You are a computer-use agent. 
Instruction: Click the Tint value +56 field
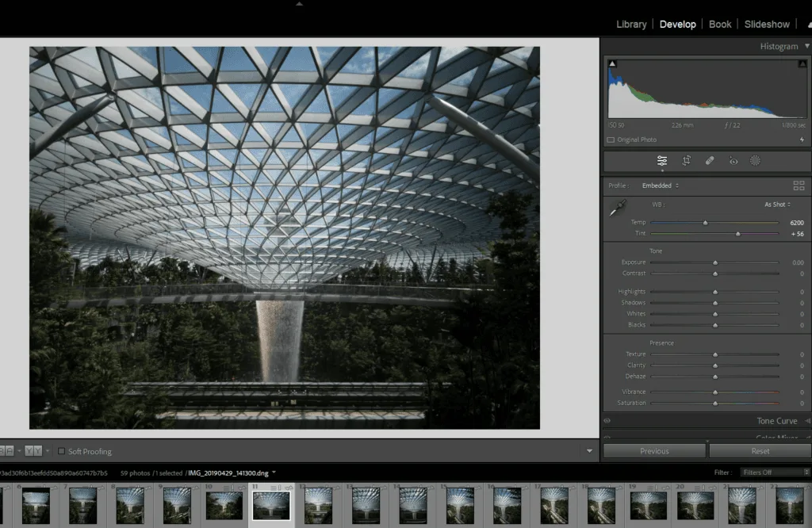pyautogui.click(x=798, y=234)
